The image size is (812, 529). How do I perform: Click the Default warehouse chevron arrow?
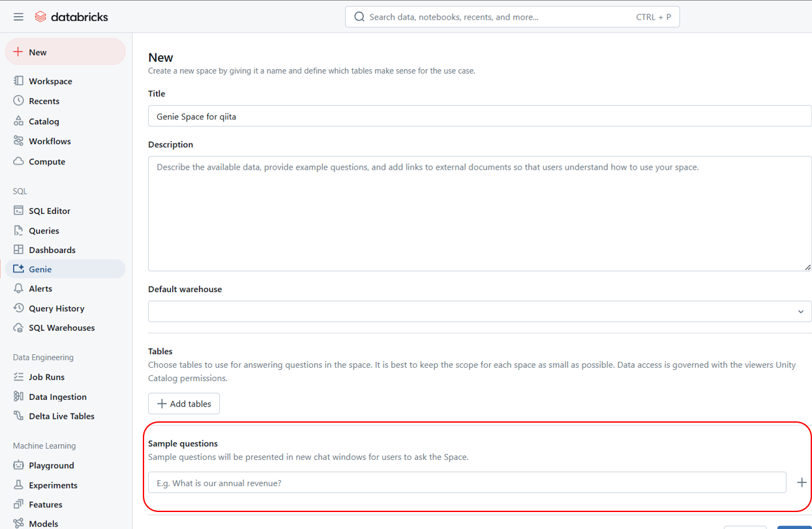coord(801,312)
